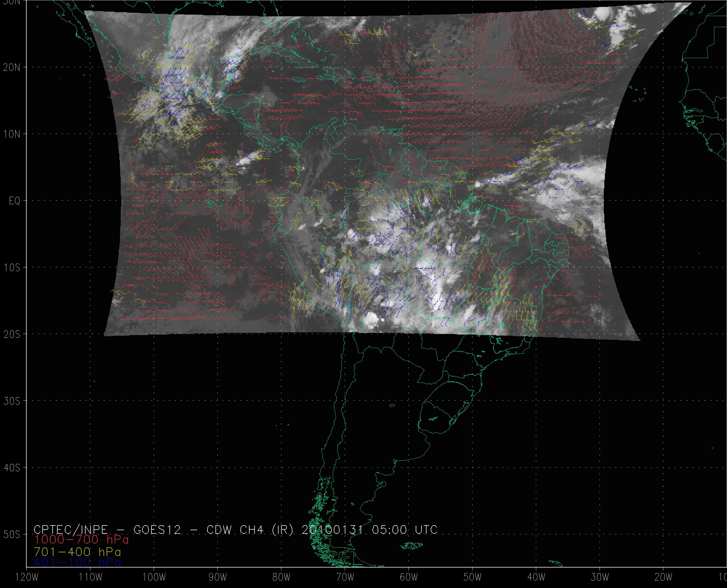Click the 120W longitude axis label

pyautogui.click(x=26, y=577)
